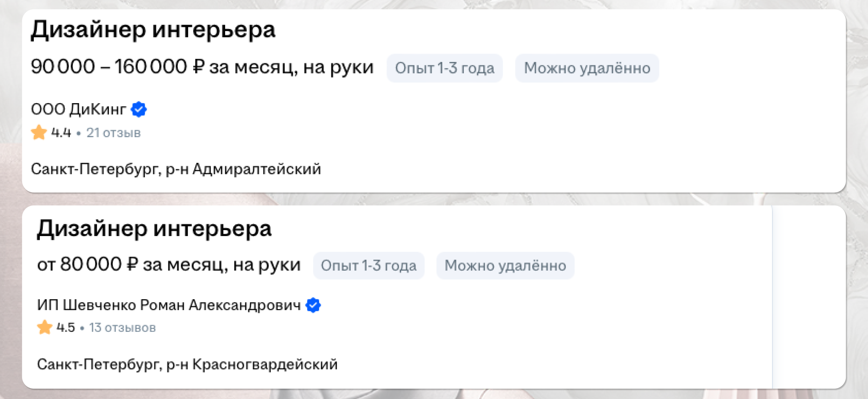Open the ООО ДиКинг interior designer vacancy title
The width and height of the screenshot is (868, 399).
(x=153, y=30)
